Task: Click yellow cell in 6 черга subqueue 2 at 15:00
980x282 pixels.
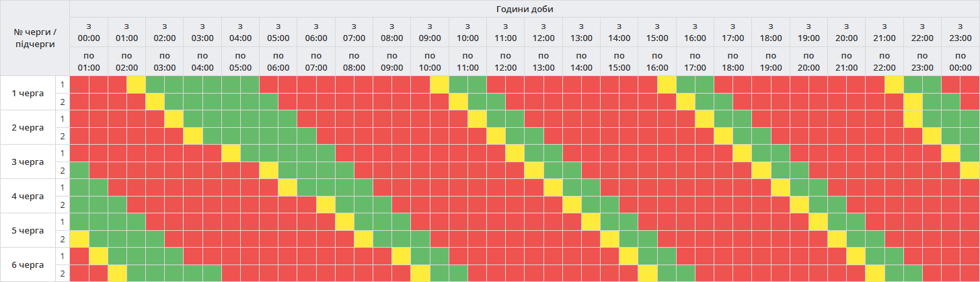Action: coord(648,273)
